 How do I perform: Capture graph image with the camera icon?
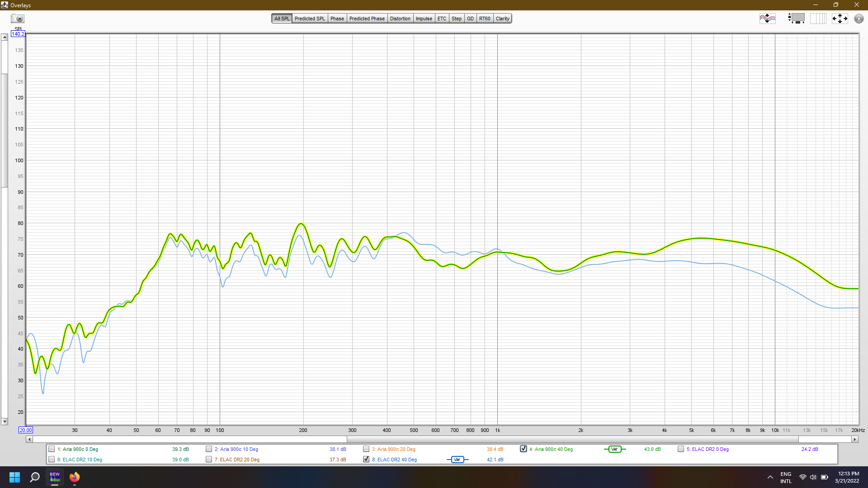click(18, 19)
